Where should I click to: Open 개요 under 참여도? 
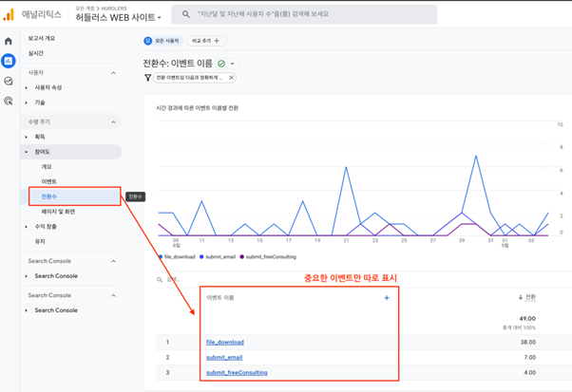click(x=47, y=166)
